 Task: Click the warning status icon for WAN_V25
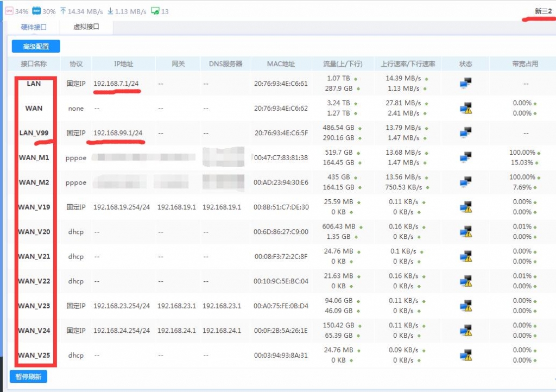pyautogui.click(x=465, y=355)
